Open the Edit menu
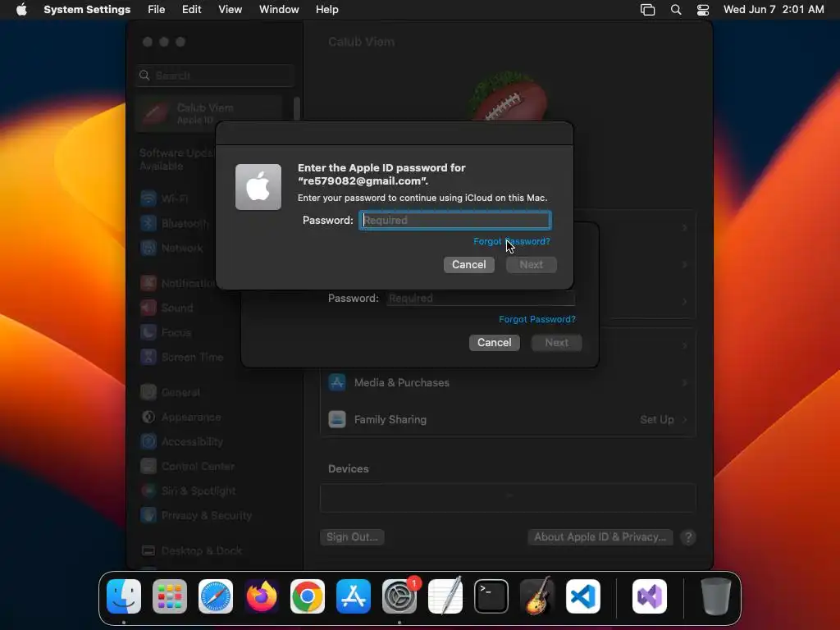Viewport: 840px width, 630px height. [x=191, y=10]
